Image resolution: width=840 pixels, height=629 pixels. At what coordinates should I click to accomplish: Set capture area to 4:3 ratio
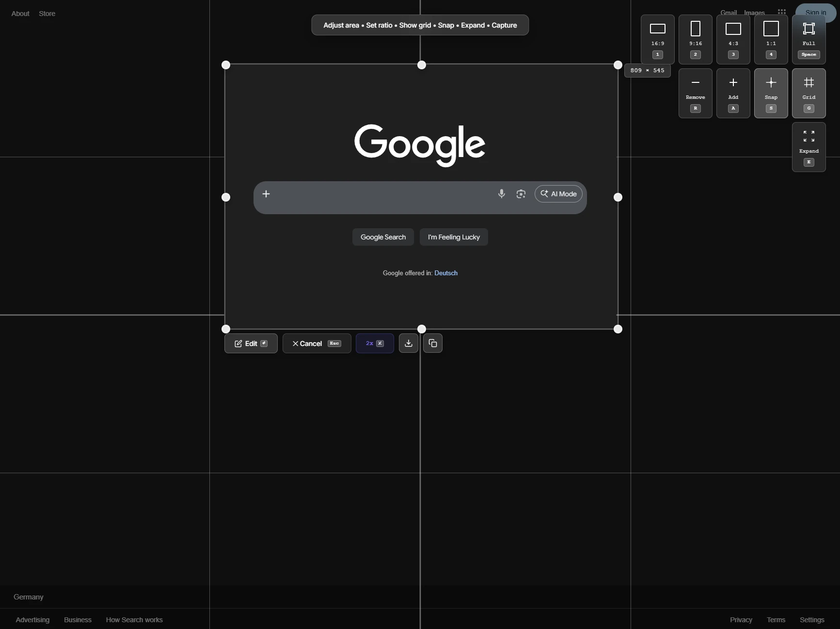coord(733,39)
